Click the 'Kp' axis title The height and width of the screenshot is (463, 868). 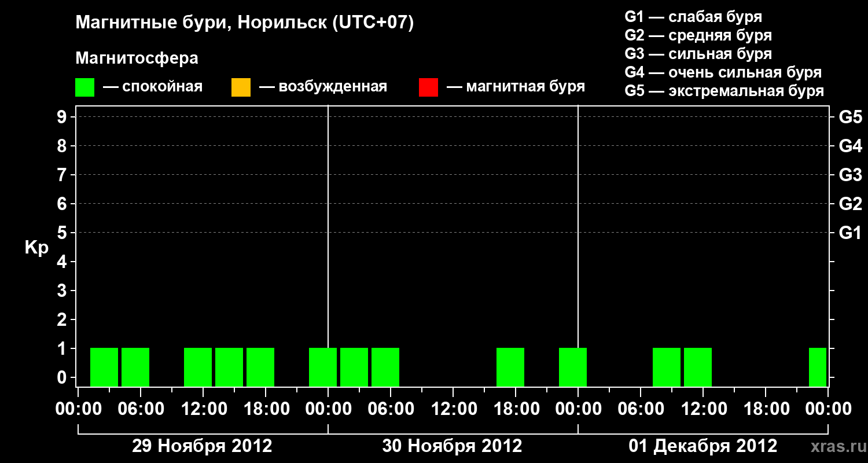(x=36, y=248)
